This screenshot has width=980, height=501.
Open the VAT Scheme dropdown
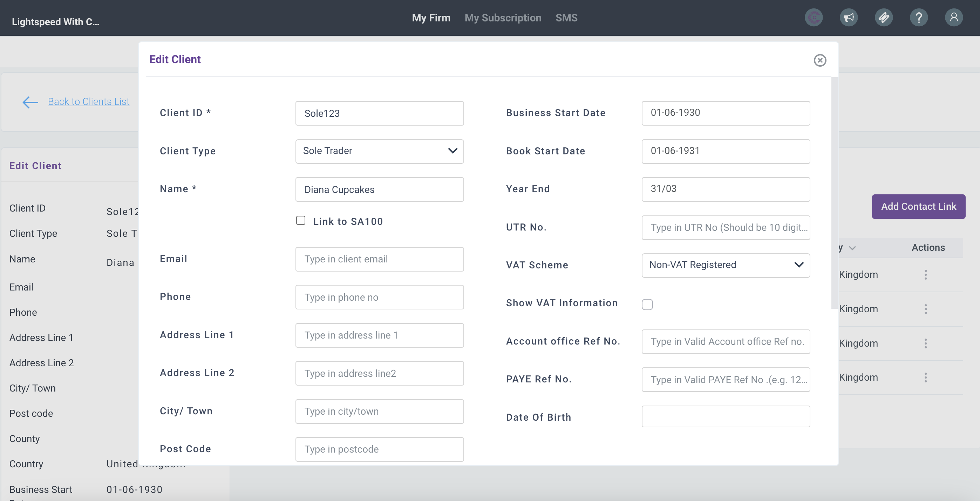click(725, 265)
